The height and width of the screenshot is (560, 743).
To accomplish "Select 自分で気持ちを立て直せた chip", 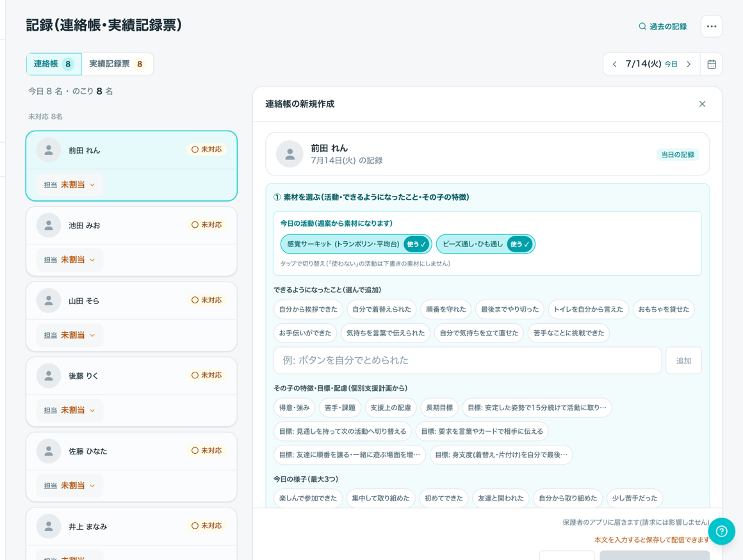I will 479,333.
